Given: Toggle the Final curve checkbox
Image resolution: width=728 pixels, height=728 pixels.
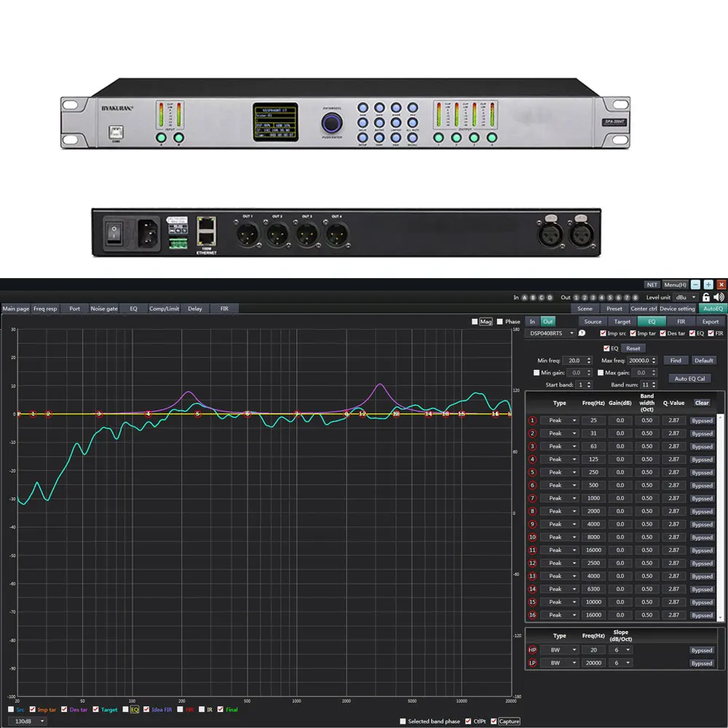Looking at the screenshot, I should click(x=221, y=709).
